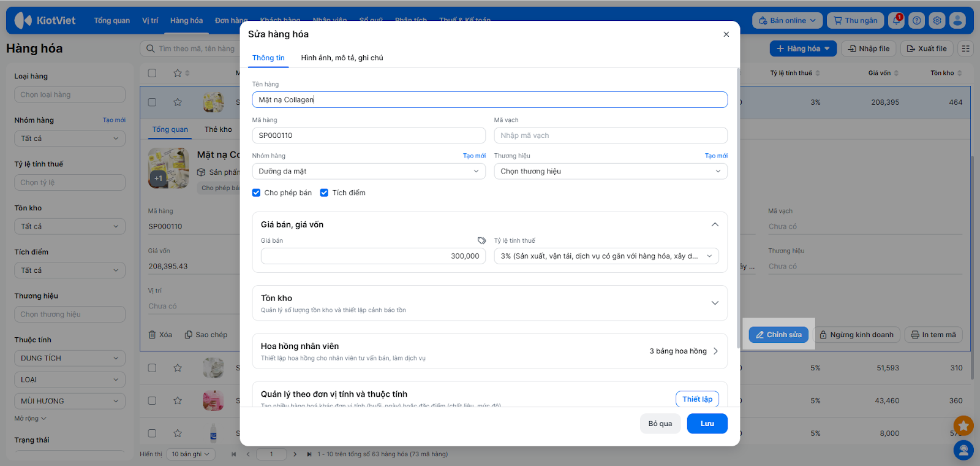The height and width of the screenshot is (466, 980).
Task: Click the Chỉnh sửa button
Action: pos(778,335)
